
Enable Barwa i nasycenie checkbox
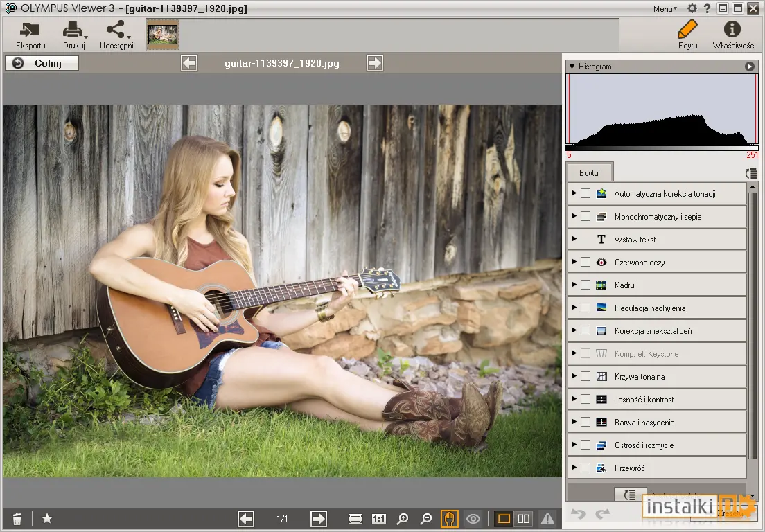586,423
